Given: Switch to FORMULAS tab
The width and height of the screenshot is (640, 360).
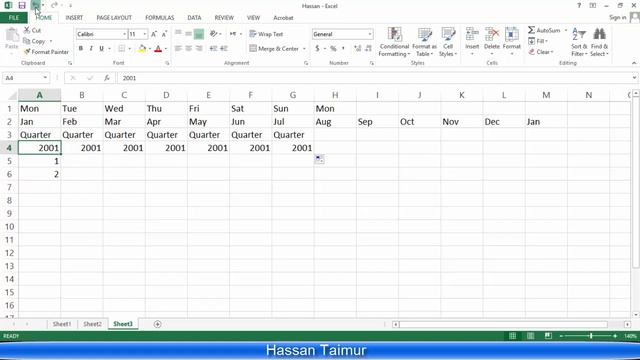Looking at the screenshot, I should 160,18.
